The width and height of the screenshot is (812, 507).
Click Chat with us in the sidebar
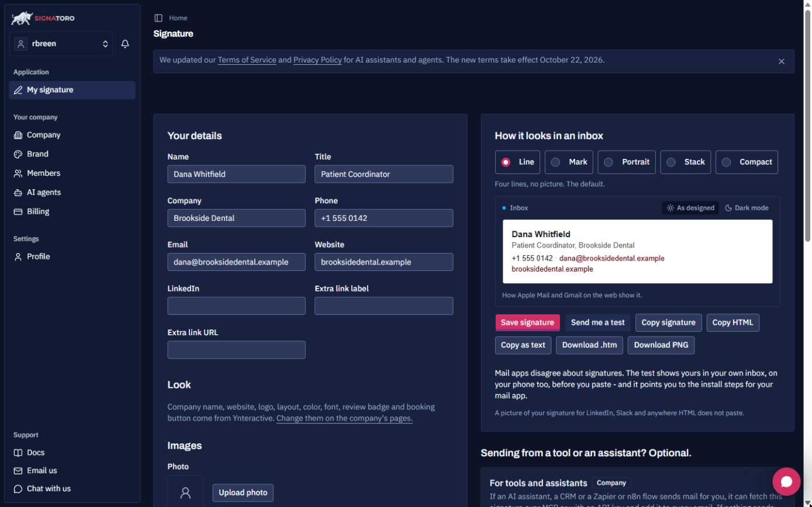[x=72, y=489]
